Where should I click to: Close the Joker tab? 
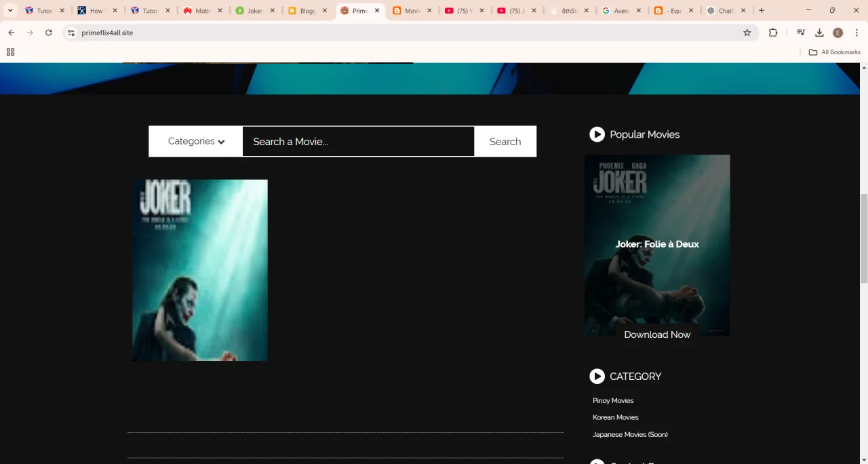(x=272, y=11)
